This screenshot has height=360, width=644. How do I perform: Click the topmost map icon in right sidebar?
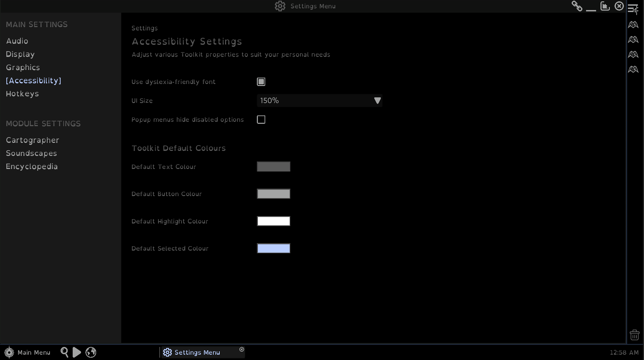click(633, 25)
